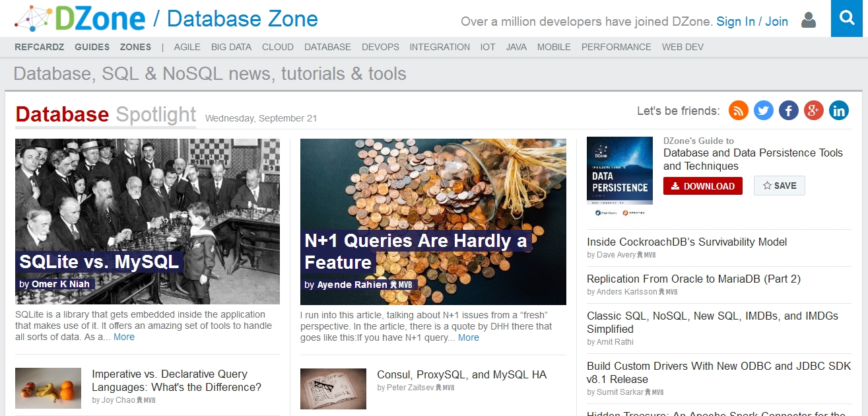
Task: Open author Anders Karlsson's profile
Action: point(627,292)
